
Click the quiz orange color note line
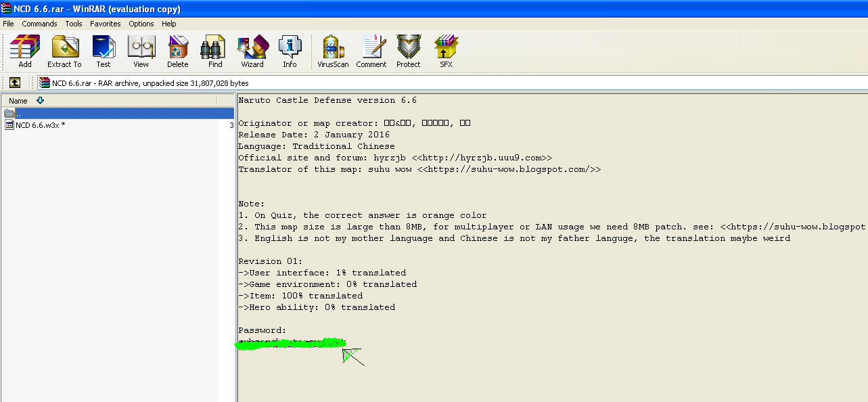(x=363, y=215)
